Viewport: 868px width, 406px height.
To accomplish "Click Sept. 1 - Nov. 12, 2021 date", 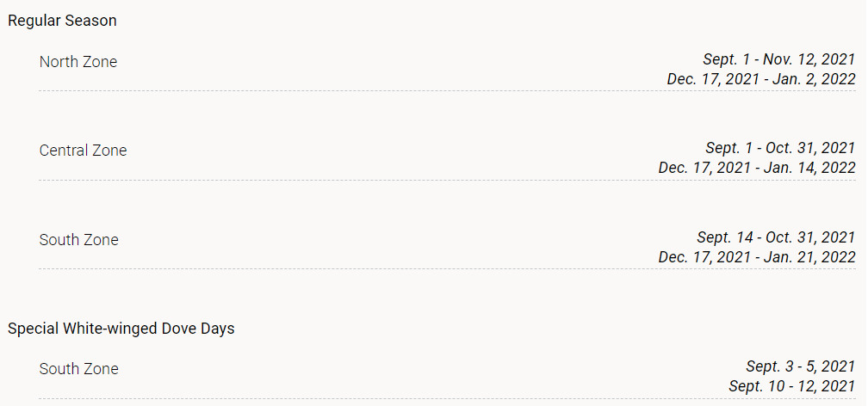I will click(x=779, y=59).
